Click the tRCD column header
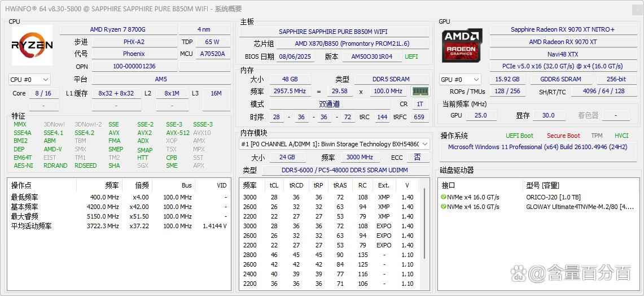Viewport: 644px width, 296px height. pyautogui.click(x=296, y=185)
